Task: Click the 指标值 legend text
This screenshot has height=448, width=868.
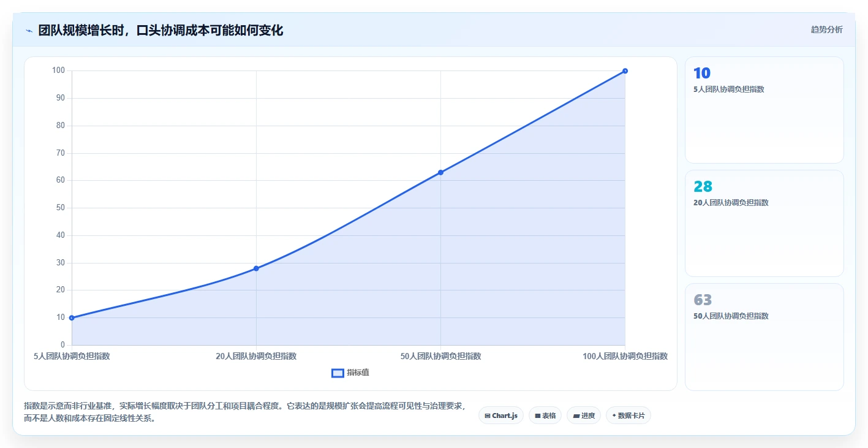Action: point(358,373)
